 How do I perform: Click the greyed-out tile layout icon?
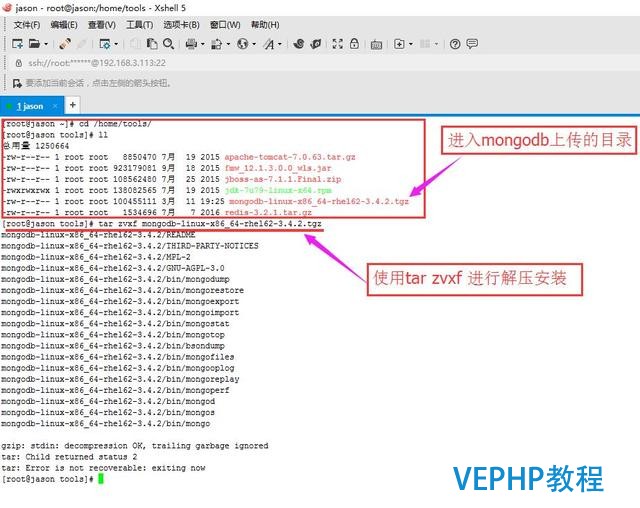[x=425, y=44]
